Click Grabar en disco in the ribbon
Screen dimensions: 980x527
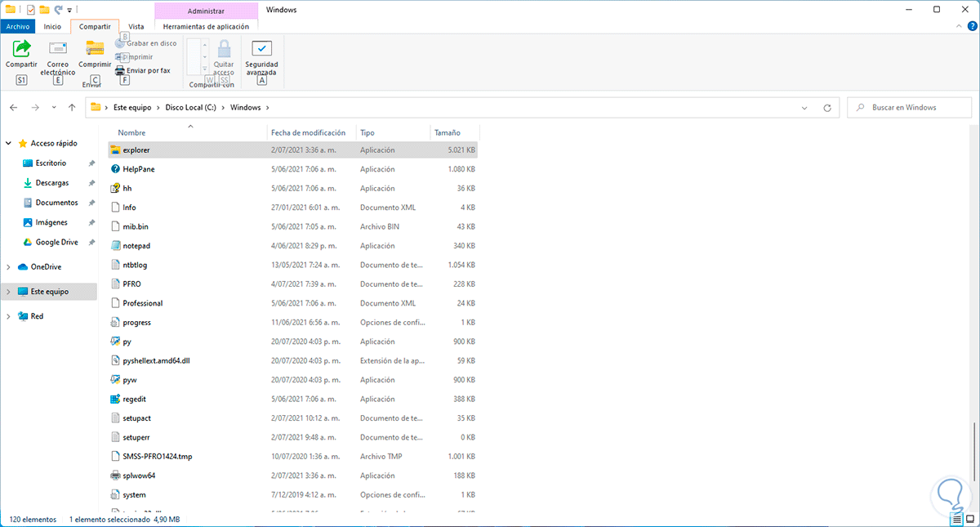[x=145, y=43]
